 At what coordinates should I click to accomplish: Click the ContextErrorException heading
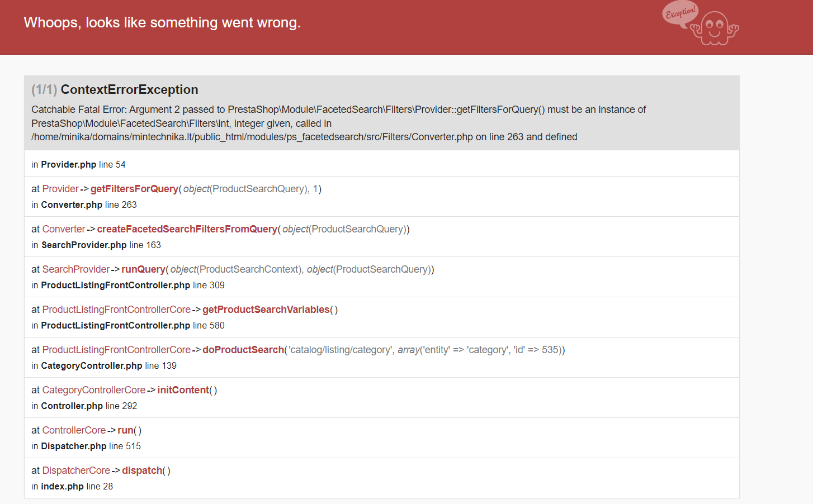tap(129, 89)
